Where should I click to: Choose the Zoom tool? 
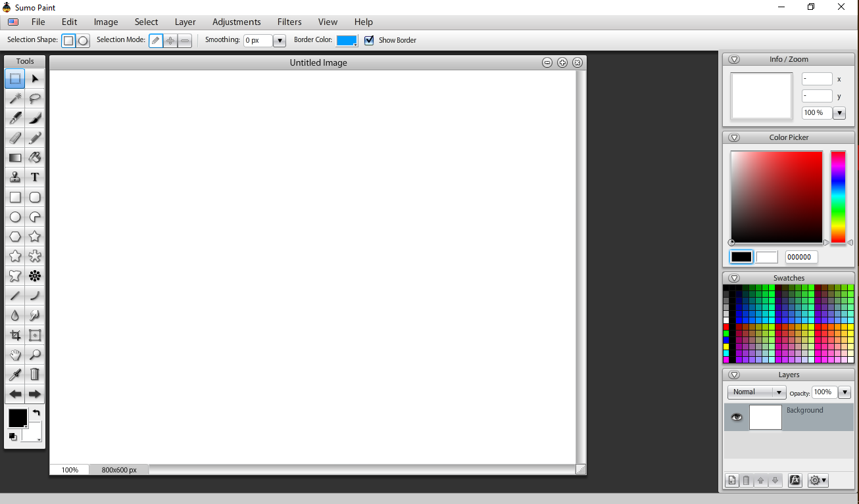click(35, 355)
